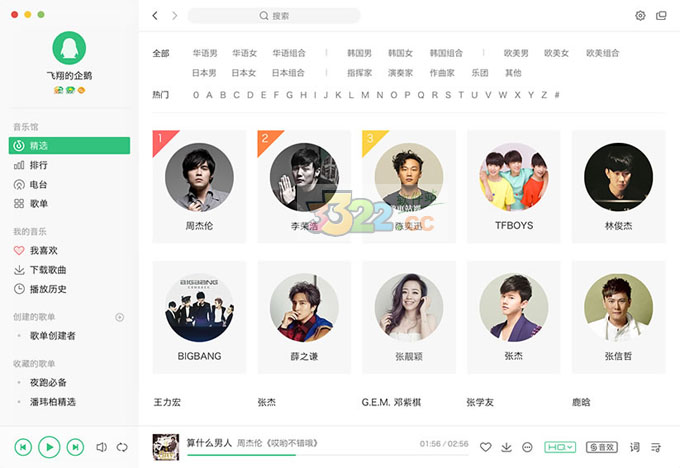Open the sound effects 音效 button
This screenshot has width=680, height=468.
(602, 447)
